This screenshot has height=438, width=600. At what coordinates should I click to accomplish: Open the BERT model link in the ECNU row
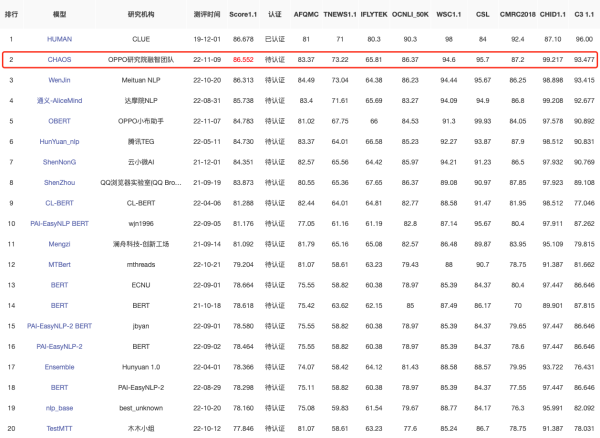(59, 285)
